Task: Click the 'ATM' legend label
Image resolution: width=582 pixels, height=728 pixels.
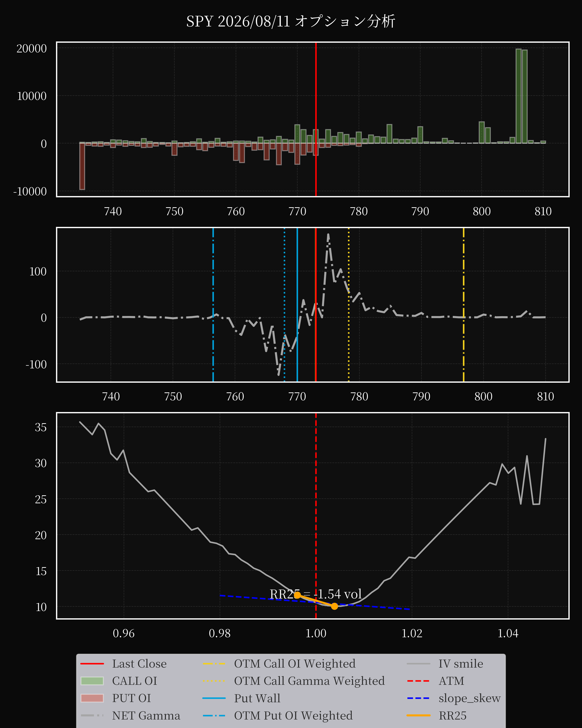Action: 452,681
